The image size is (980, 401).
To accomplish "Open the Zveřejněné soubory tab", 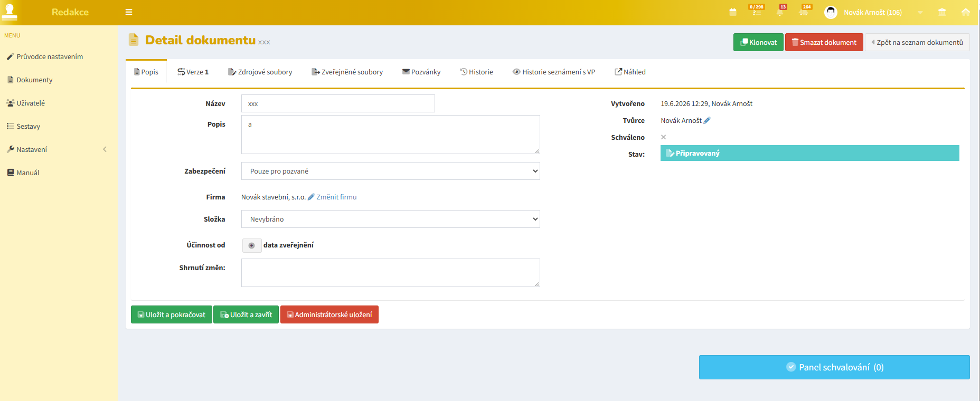I will [x=347, y=72].
